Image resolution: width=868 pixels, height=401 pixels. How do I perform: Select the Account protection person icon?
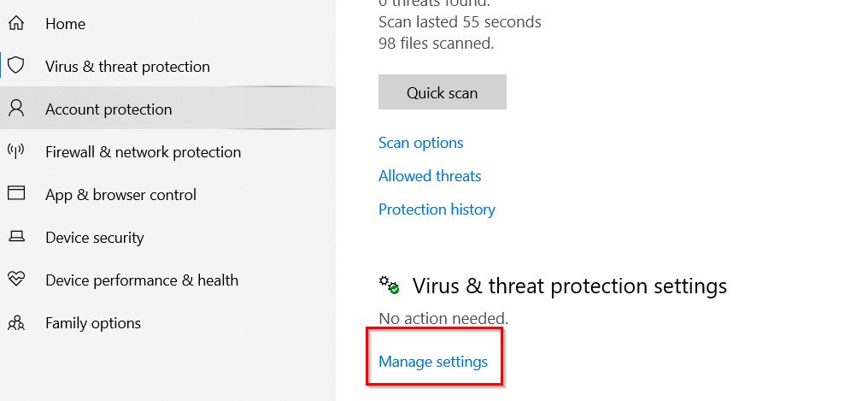[16, 108]
